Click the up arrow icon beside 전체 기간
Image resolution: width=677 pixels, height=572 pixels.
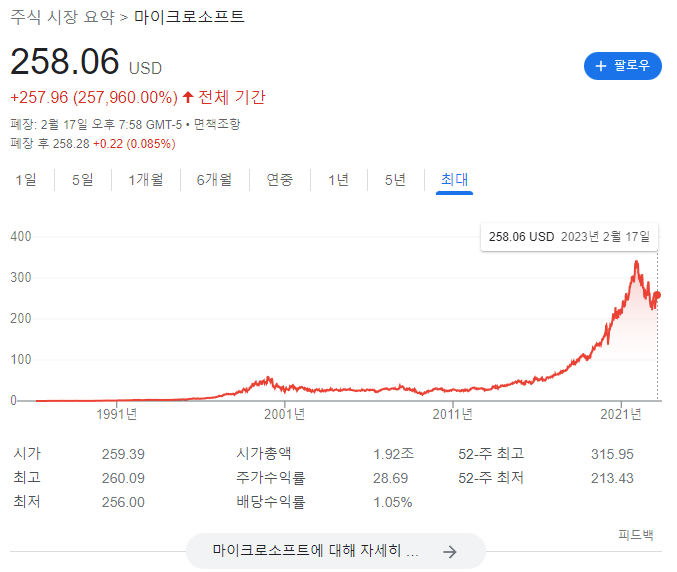pos(187,97)
